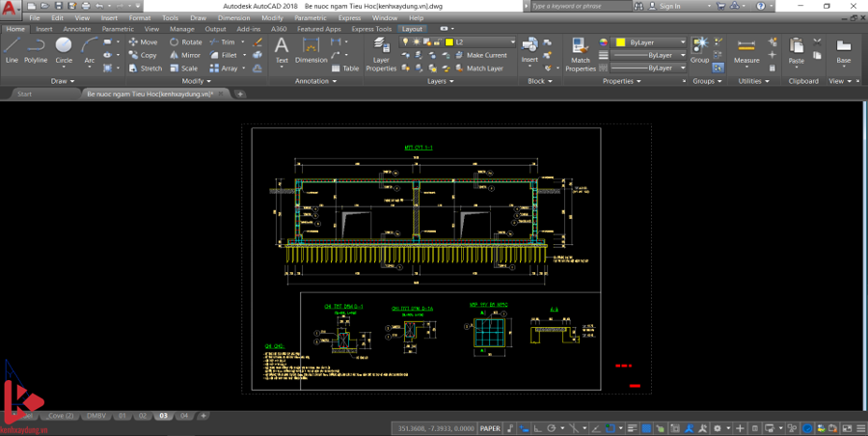Viewport: 868px width, 436px height.
Task: Click Make Current layer button
Action: 480,55
